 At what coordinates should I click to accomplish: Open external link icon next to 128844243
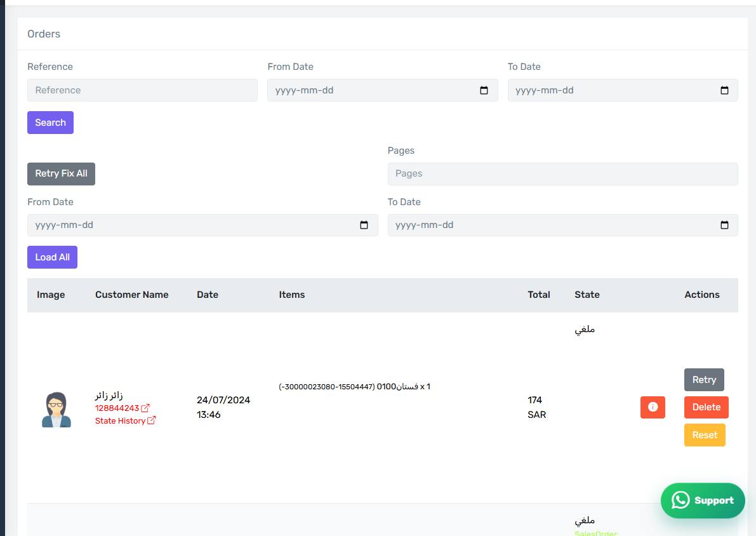[145, 408]
